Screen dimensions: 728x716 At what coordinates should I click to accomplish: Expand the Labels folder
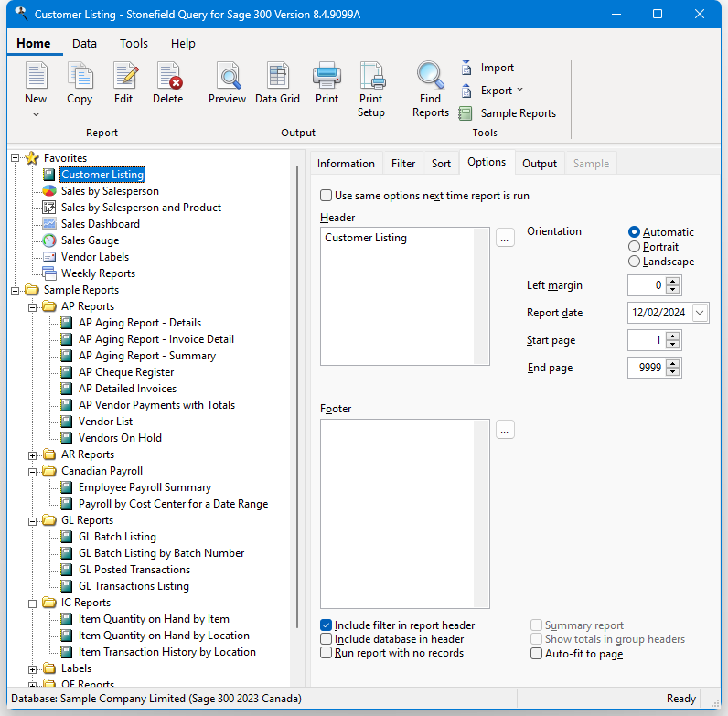33,669
